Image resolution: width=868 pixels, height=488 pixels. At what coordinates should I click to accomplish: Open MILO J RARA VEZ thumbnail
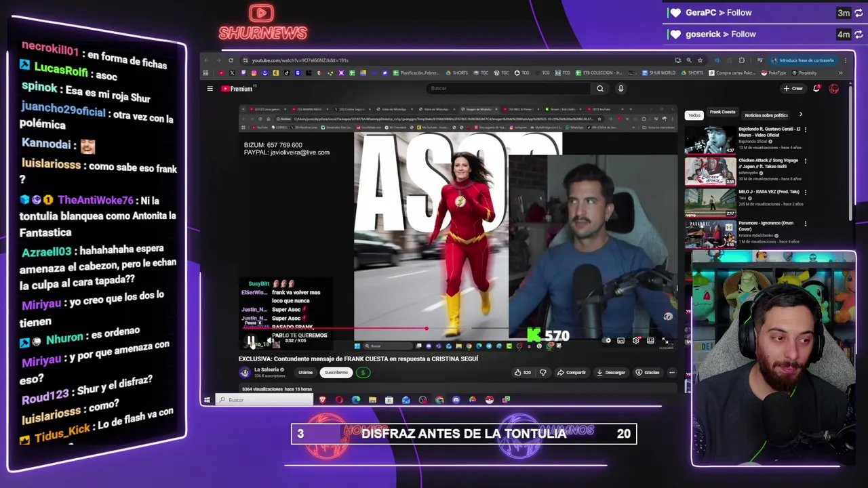coord(710,203)
